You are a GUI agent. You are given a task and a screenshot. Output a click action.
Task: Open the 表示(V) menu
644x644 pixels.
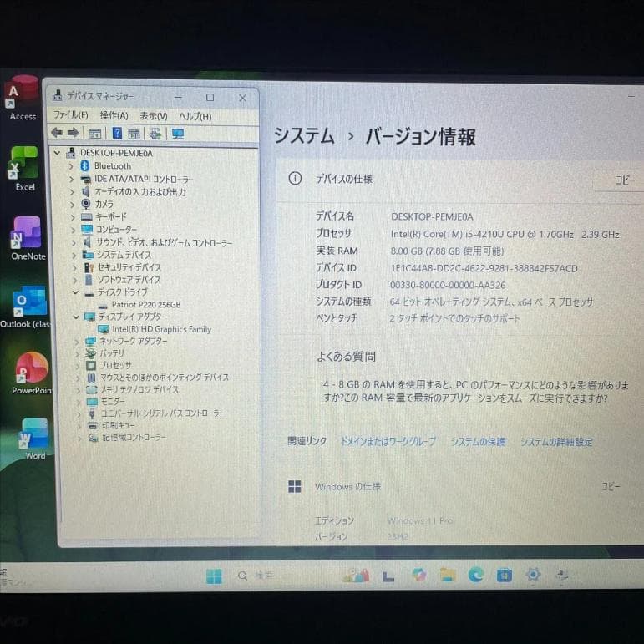[x=154, y=116]
